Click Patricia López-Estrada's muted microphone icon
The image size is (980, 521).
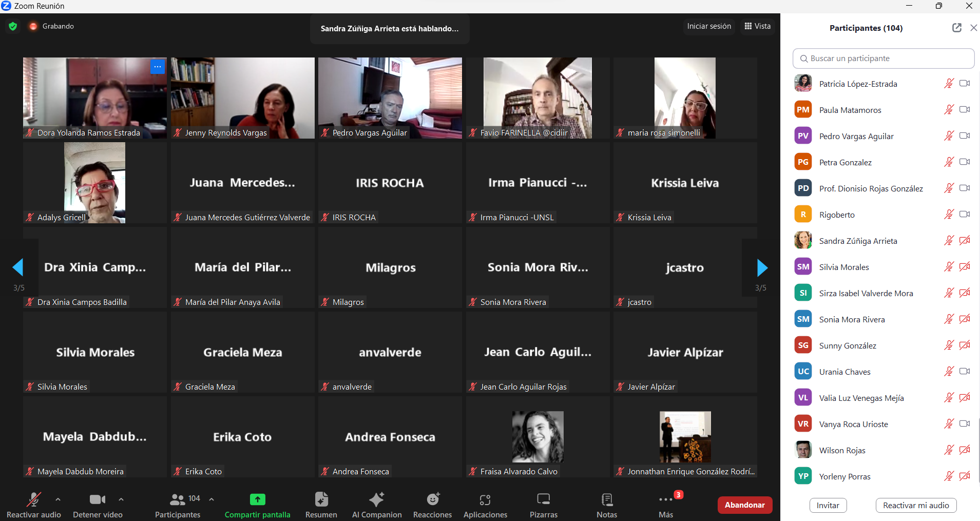click(949, 83)
